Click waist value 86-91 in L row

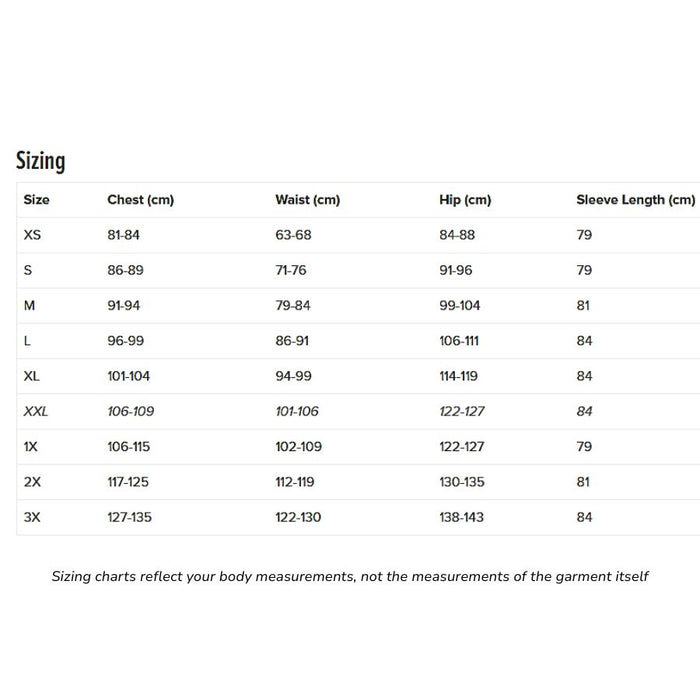coord(292,341)
